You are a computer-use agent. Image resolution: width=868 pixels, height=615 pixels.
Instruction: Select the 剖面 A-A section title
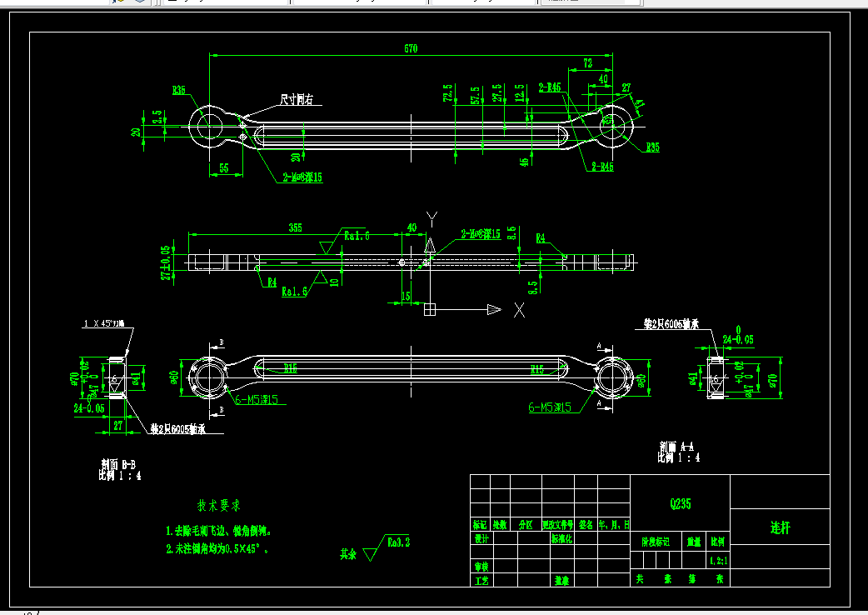click(676, 447)
